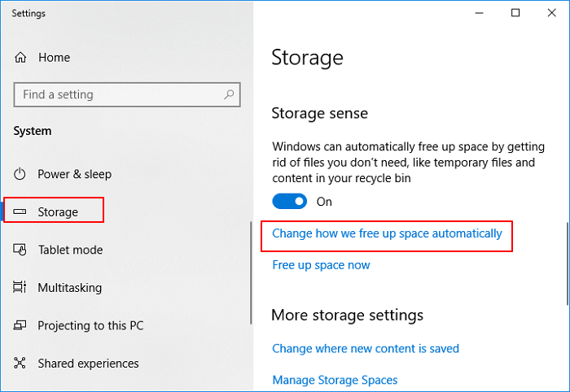
Task: Click the Power & sleep icon
Action: (x=20, y=174)
